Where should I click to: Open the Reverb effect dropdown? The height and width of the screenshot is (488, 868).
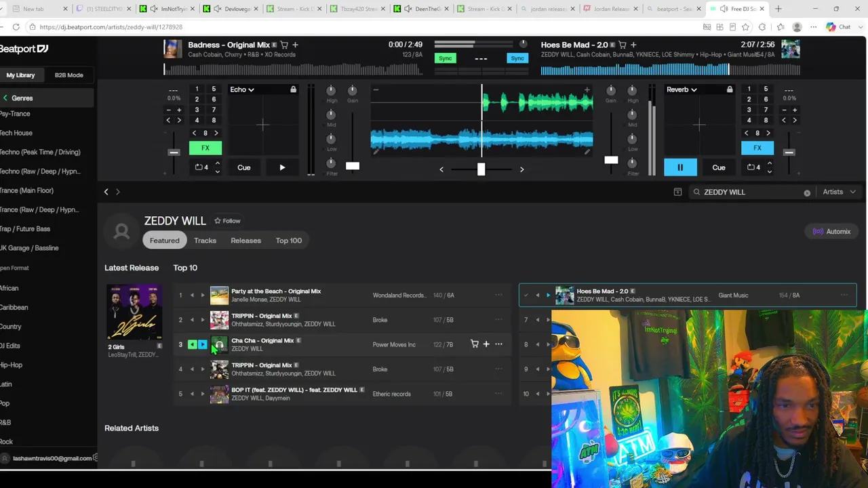click(682, 89)
